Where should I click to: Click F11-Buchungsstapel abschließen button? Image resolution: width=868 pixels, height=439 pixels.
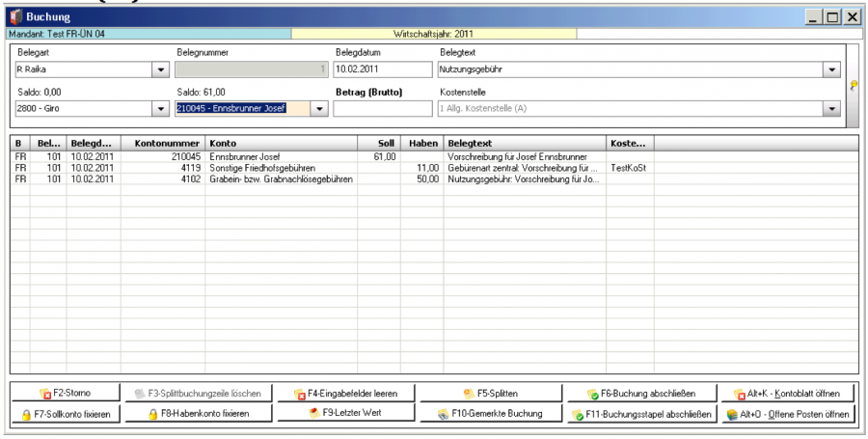pyautogui.click(x=641, y=414)
